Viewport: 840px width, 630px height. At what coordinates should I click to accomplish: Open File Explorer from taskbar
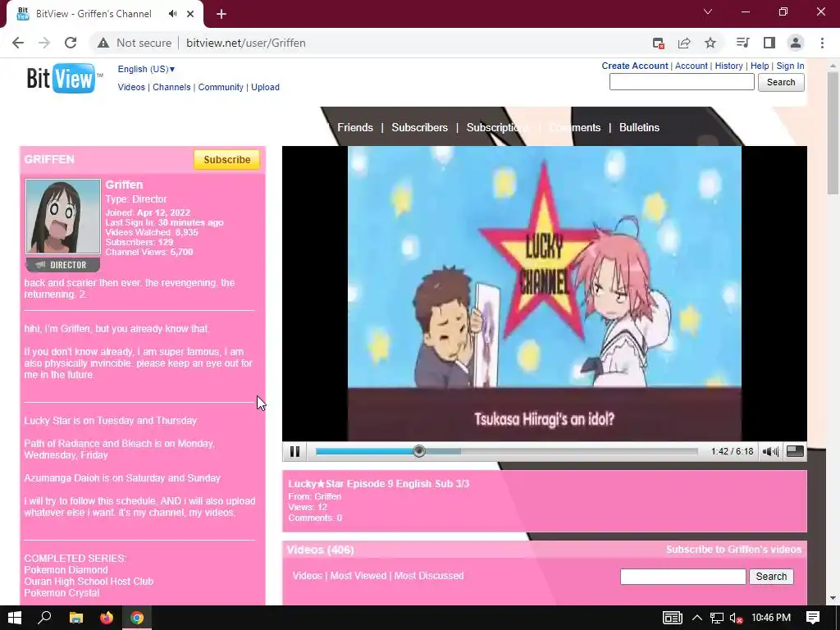76,618
